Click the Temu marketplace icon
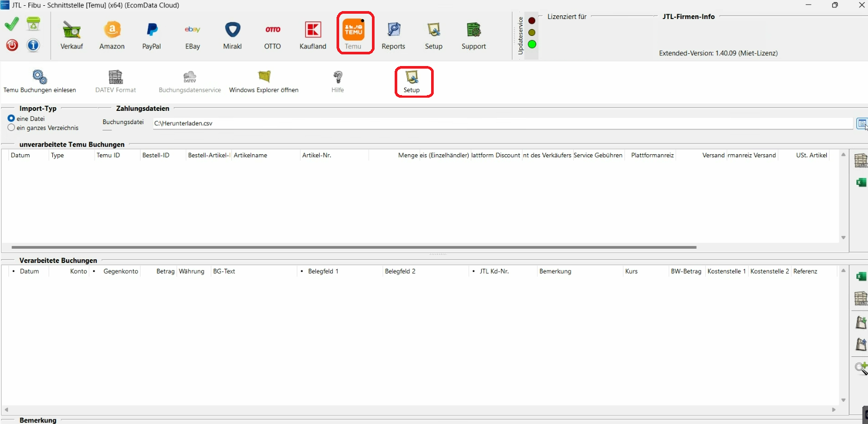 353,34
